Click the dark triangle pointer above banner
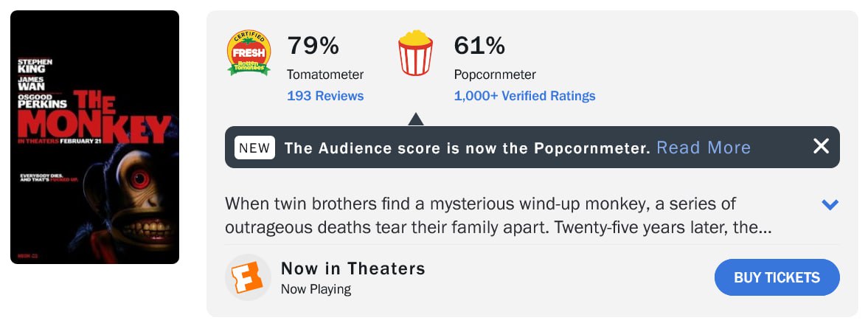The width and height of the screenshot is (868, 326). (415, 119)
